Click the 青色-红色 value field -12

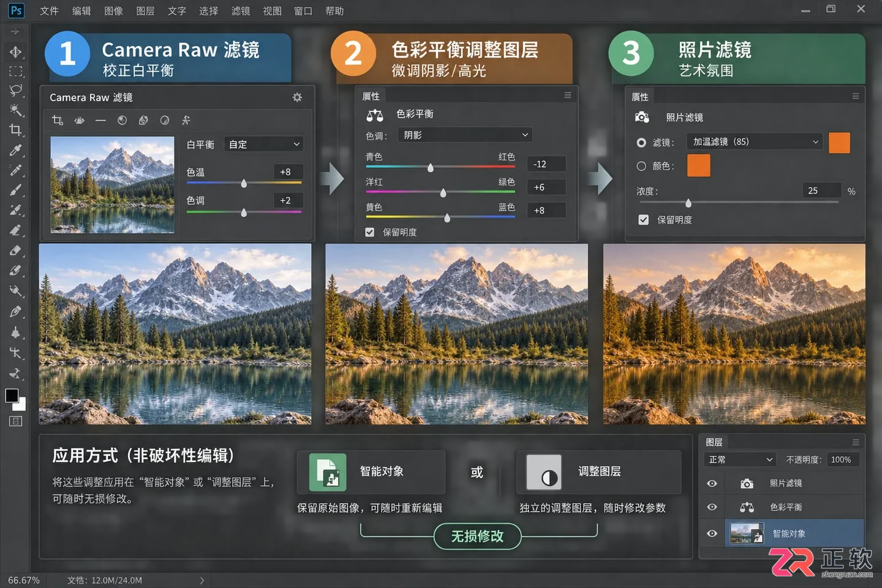coord(546,164)
